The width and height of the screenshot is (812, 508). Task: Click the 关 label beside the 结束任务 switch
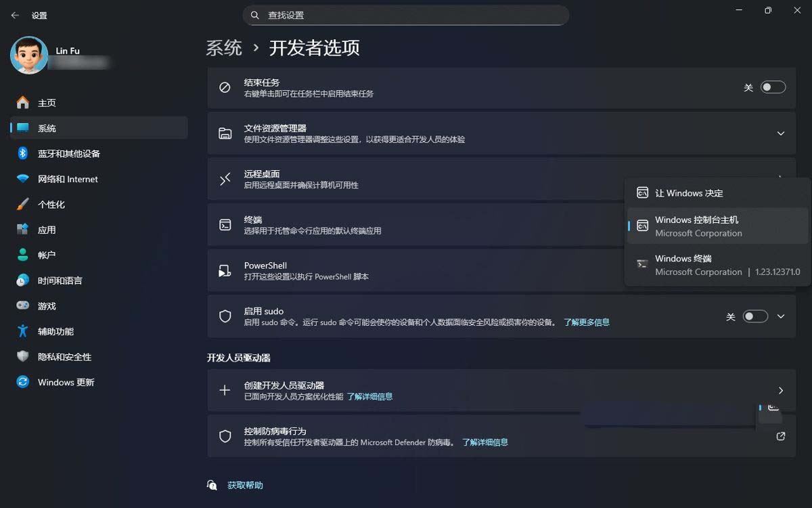coord(748,87)
